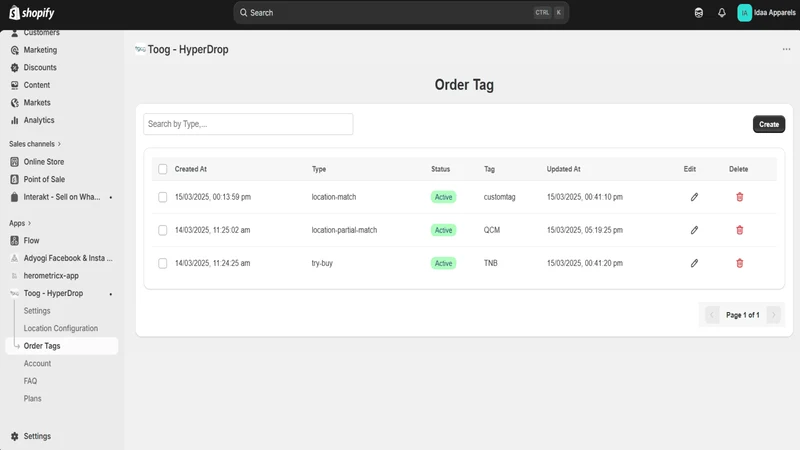Delete the location-match order tag
The height and width of the screenshot is (450, 800).
tap(739, 197)
